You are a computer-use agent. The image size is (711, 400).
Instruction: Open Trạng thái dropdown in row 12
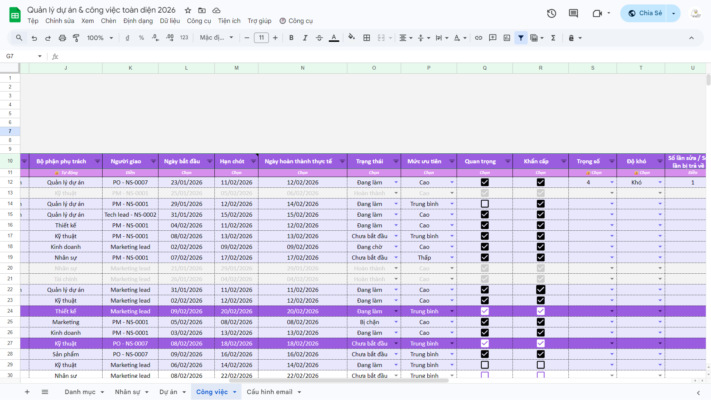396,183
